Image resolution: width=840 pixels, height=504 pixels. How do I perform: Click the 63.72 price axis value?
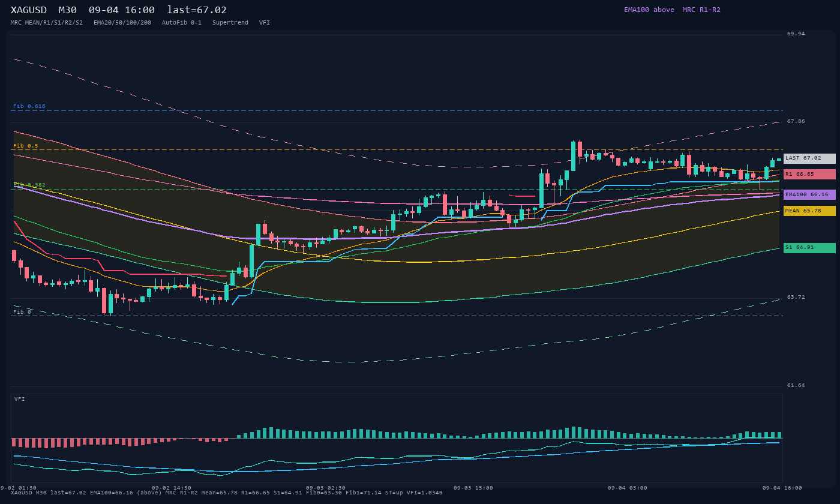pos(796,298)
